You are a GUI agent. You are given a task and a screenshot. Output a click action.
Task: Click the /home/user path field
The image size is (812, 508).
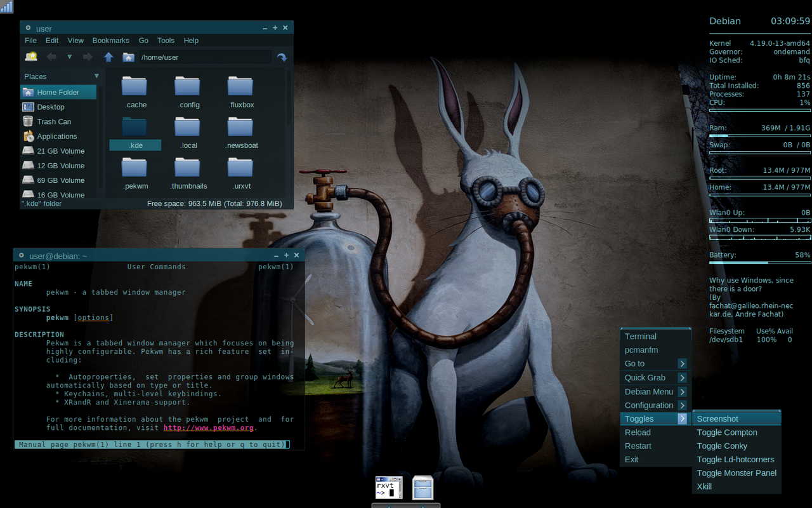click(205, 57)
